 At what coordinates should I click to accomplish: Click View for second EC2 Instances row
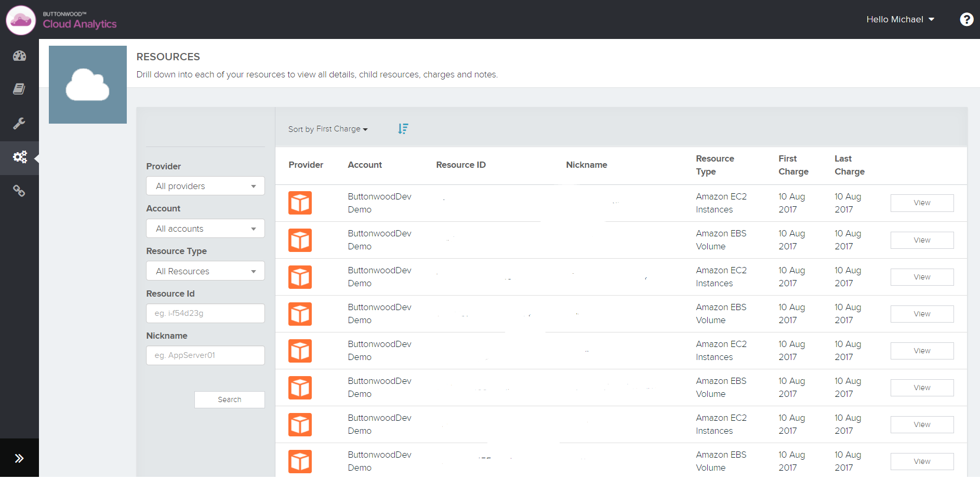(x=922, y=277)
